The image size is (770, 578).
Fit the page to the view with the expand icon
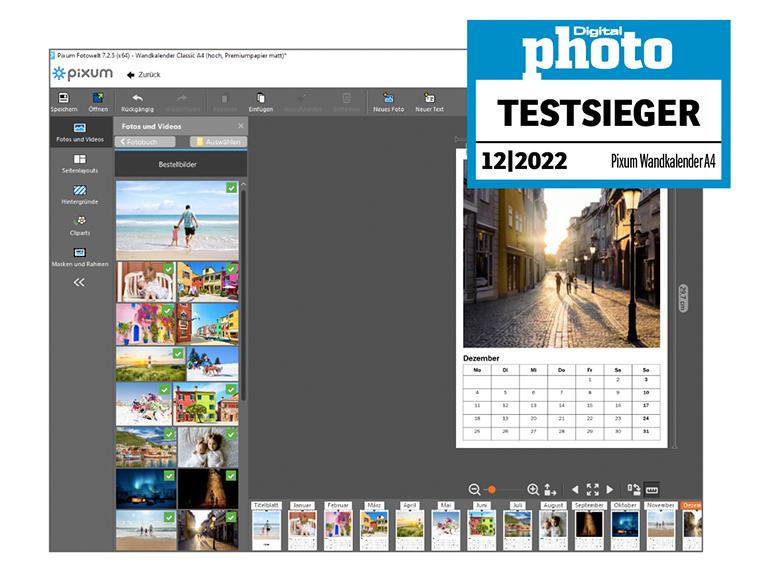pyautogui.click(x=593, y=489)
